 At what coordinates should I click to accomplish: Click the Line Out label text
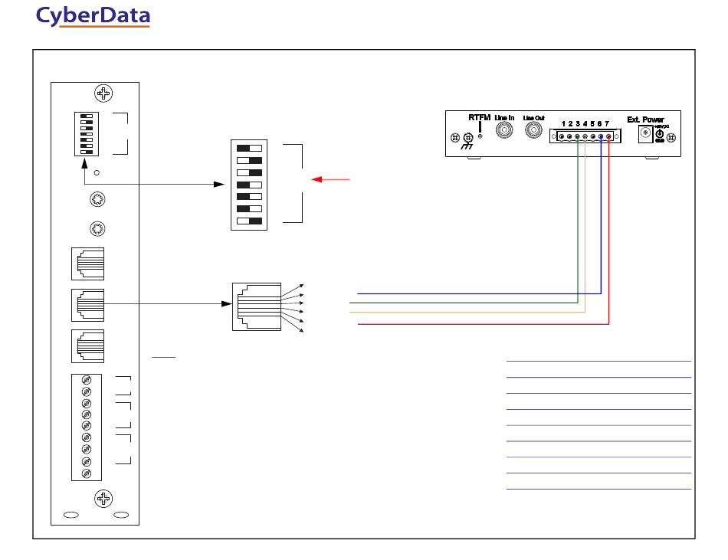pyautogui.click(x=533, y=118)
